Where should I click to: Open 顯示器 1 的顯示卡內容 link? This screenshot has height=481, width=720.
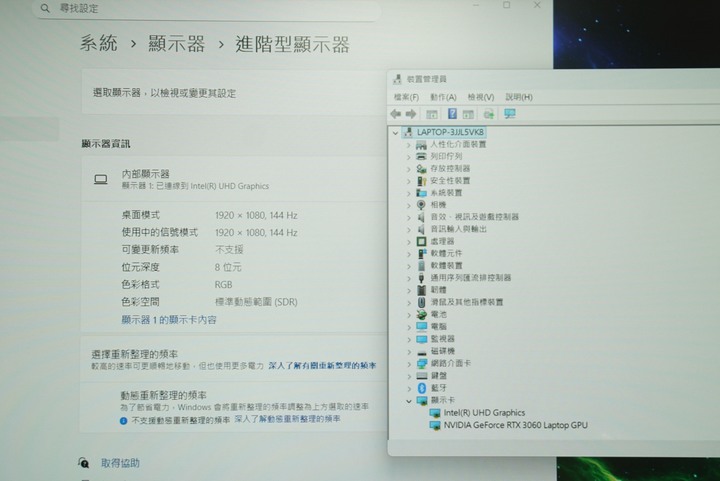click(x=169, y=319)
